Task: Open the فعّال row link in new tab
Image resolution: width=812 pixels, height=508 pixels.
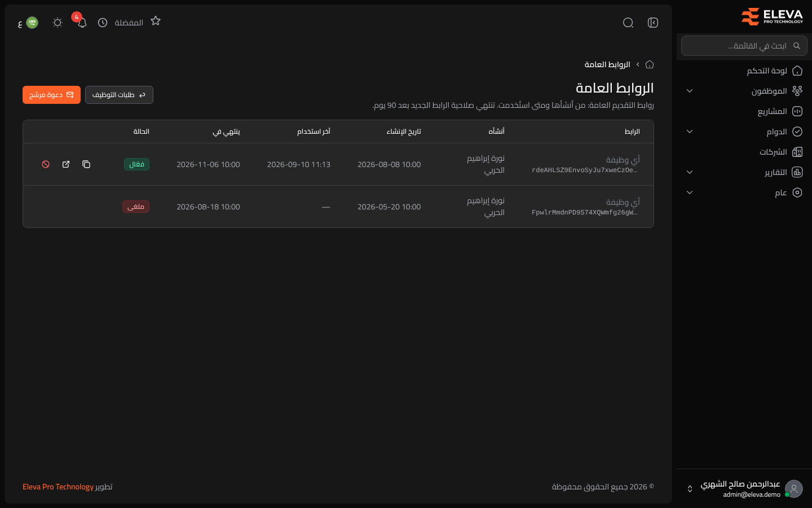Action: (66, 164)
